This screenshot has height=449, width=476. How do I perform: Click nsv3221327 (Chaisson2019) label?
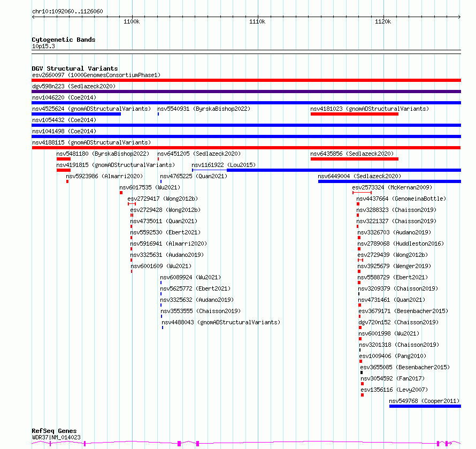396,221
